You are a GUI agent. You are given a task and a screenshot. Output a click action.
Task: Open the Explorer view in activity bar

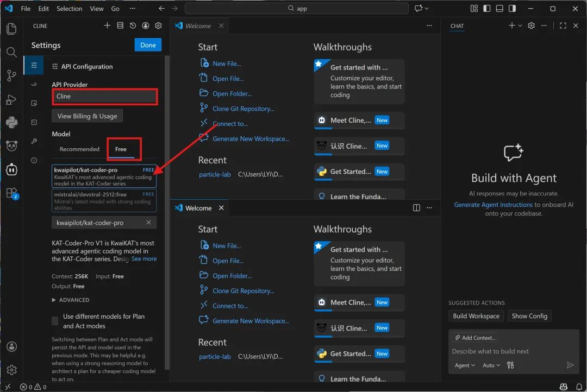tap(11, 29)
